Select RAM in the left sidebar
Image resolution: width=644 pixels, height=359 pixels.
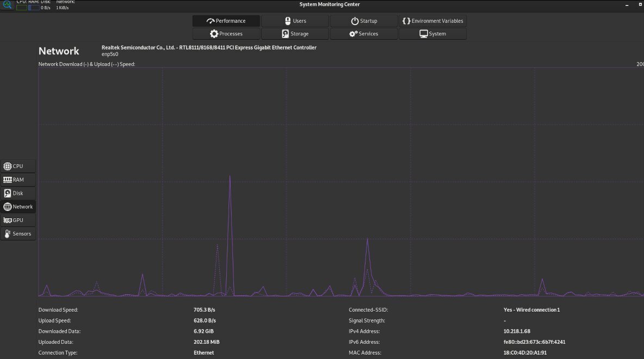coord(18,179)
